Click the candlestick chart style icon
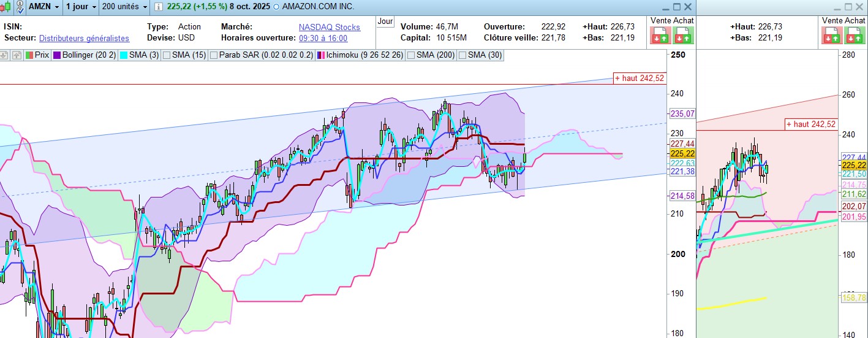The width and height of the screenshot is (868, 338). point(6,7)
